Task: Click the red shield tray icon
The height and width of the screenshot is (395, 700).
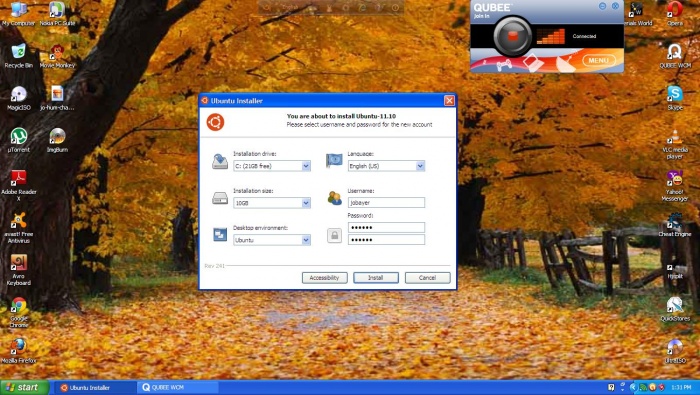Action: (661, 387)
